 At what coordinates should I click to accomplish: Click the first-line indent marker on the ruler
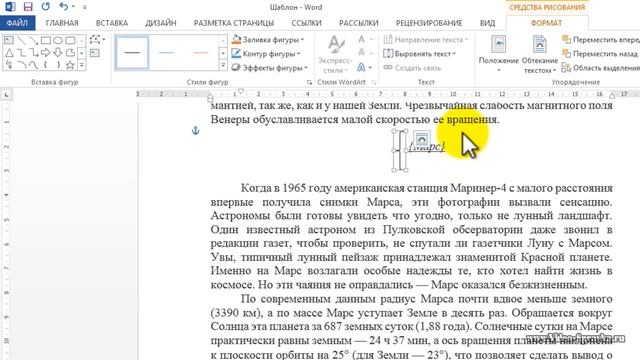click(x=241, y=92)
